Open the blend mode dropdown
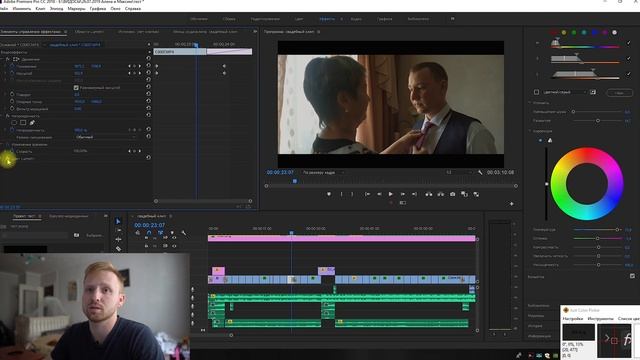640x360 pixels. pos(105,137)
